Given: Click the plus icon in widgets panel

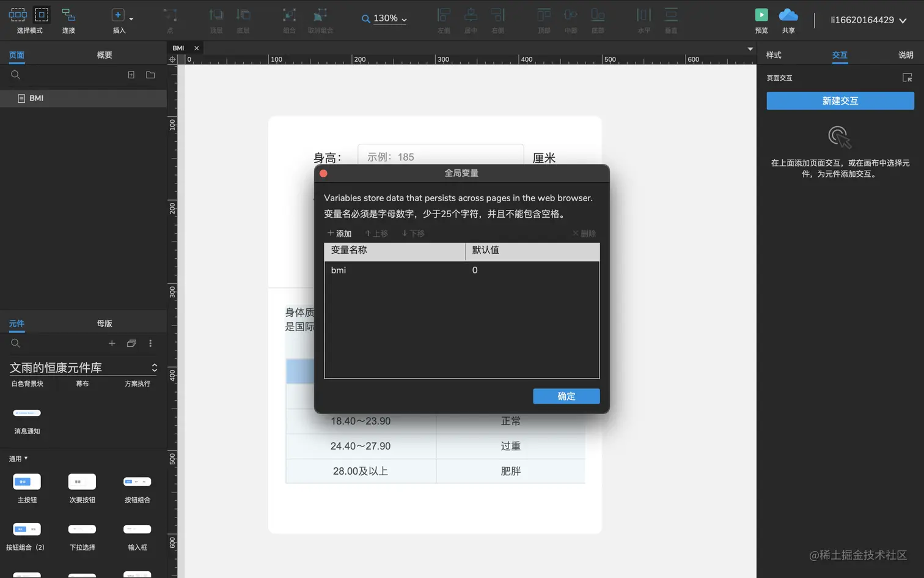Looking at the screenshot, I should click(112, 343).
